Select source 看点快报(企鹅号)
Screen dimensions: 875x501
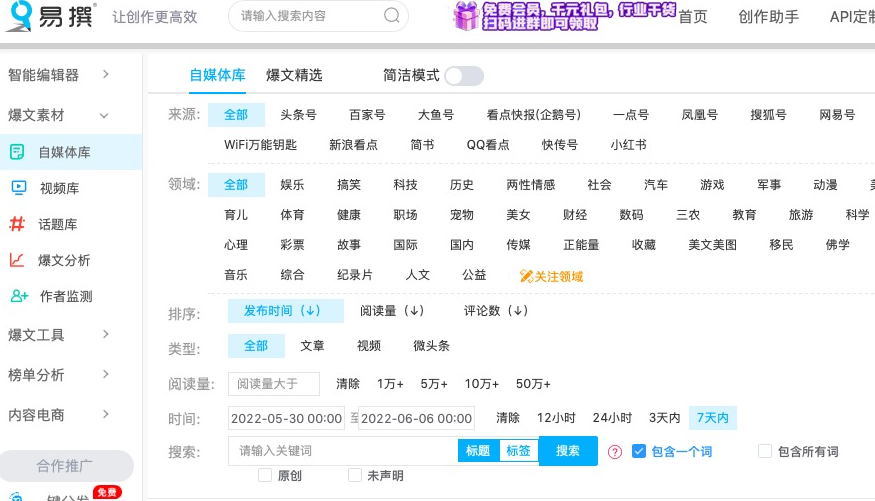coord(533,115)
